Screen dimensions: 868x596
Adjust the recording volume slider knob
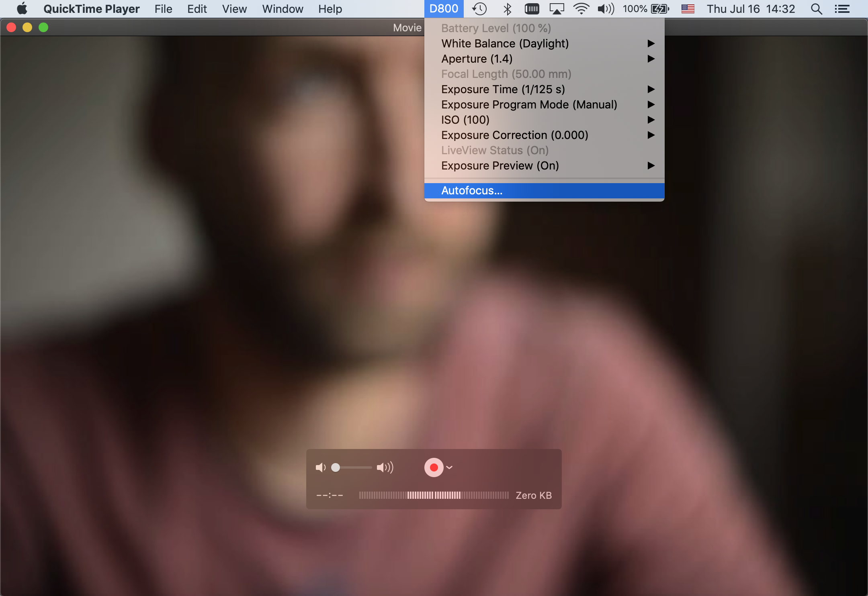click(336, 467)
